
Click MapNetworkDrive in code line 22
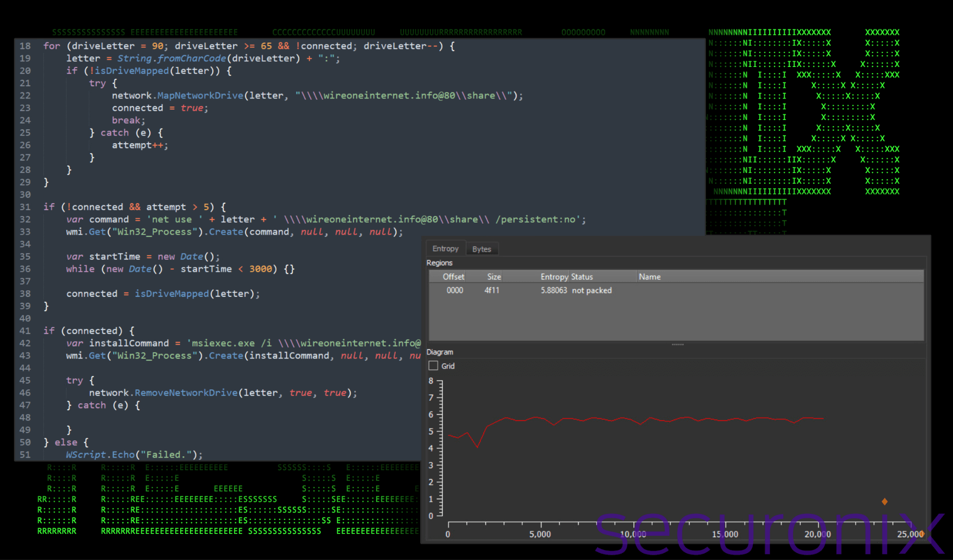pyautogui.click(x=200, y=95)
